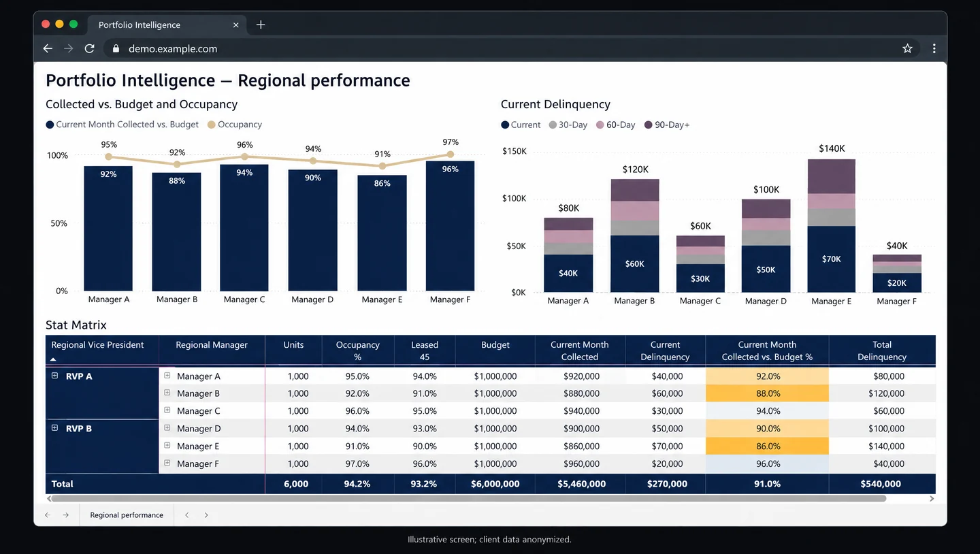This screenshot has width=980, height=554.
Task: Click the address bar URL
Action: tap(173, 49)
